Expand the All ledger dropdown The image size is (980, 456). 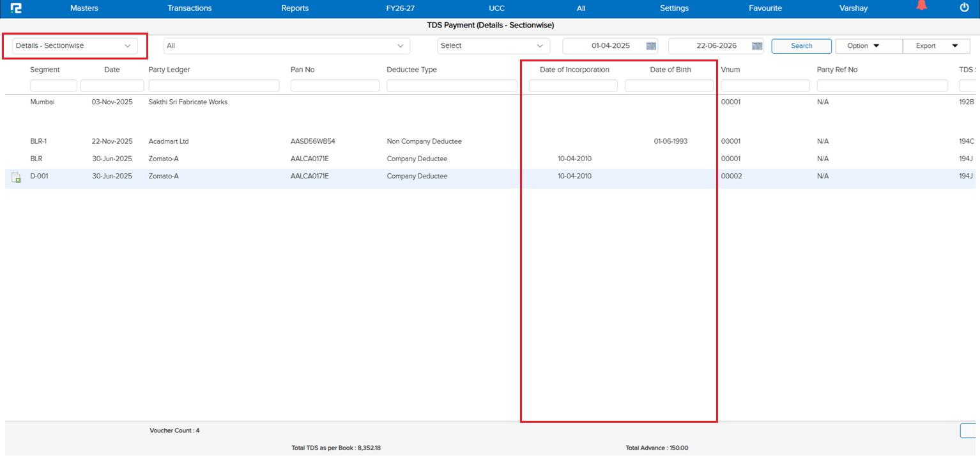287,46
